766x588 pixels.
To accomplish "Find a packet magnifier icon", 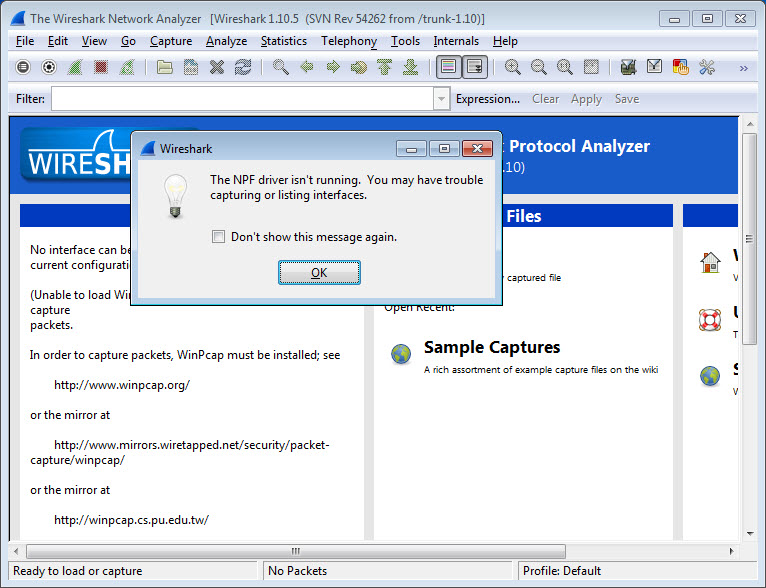I will pos(280,67).
